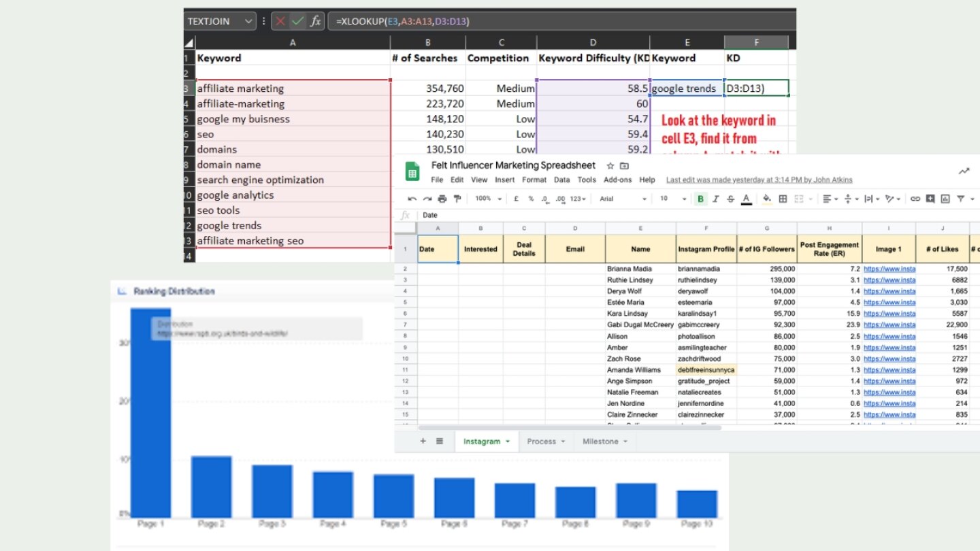Click the Decrease decimal places icon
Screen dimensions: 980x551
click(x=545, y=199)
